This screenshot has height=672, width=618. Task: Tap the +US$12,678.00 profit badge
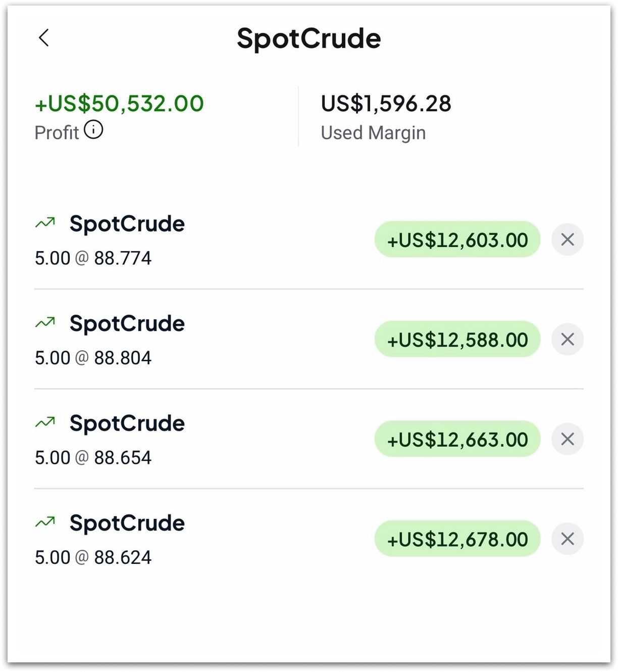click(457, 539)
